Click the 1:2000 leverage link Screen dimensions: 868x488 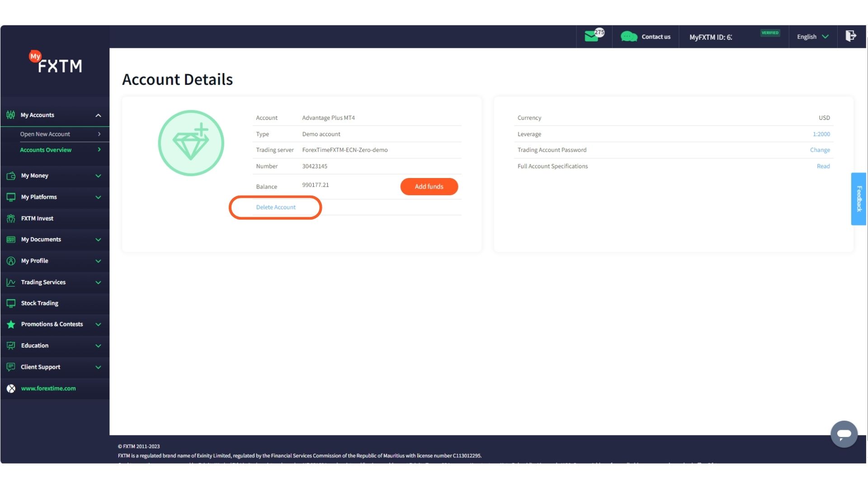tap(821, 134)
